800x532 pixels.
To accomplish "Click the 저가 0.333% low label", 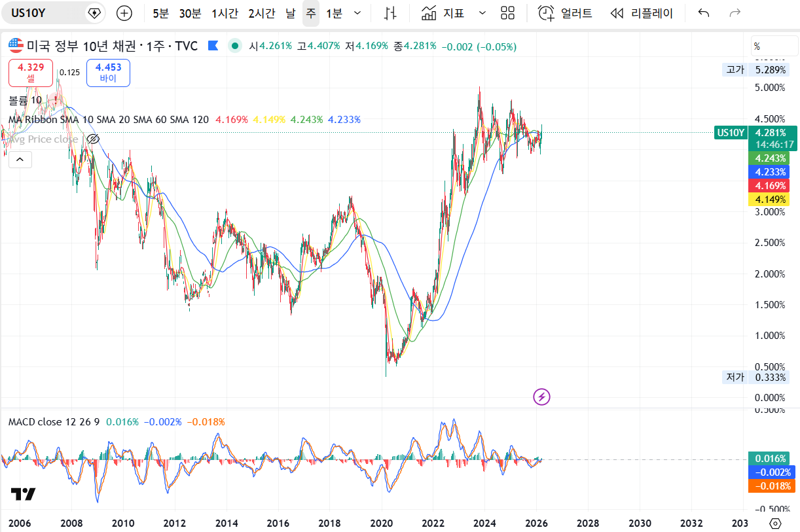I will tap(755, 377).
